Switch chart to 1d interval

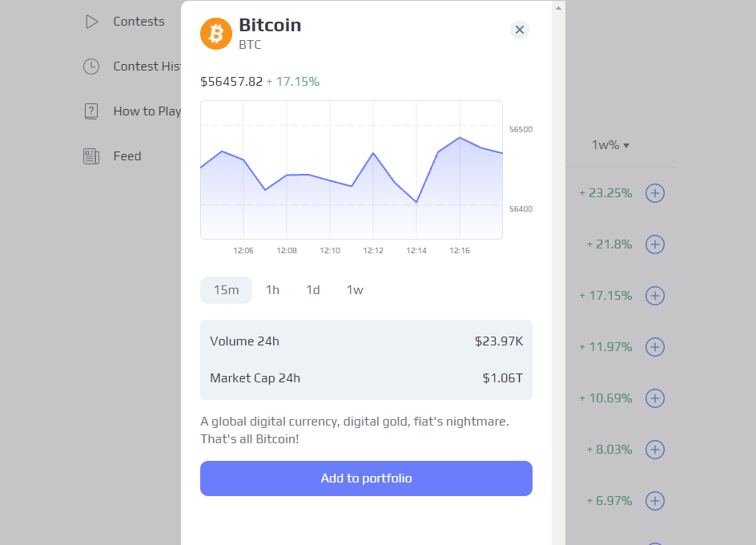point(313,290)
